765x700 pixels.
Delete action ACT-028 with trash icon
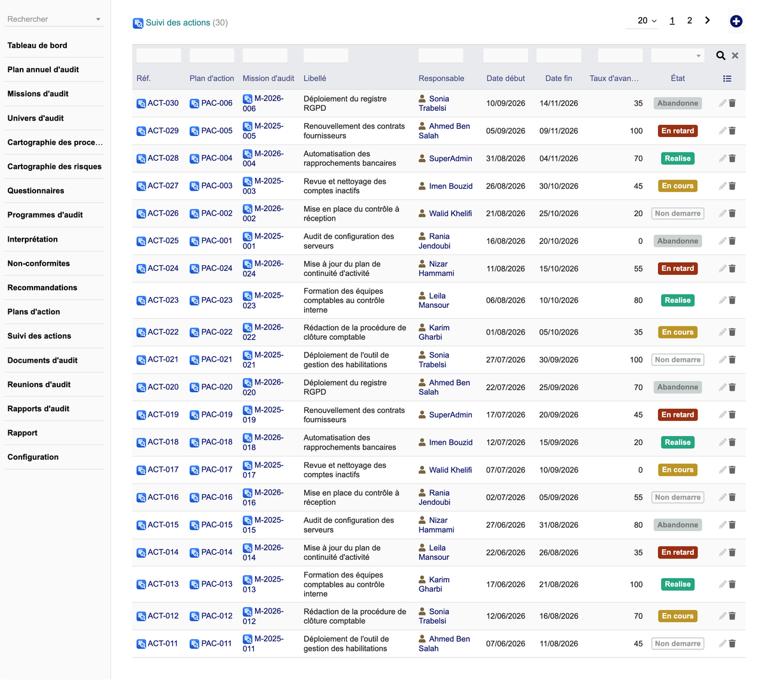click(x=732, y=158)
